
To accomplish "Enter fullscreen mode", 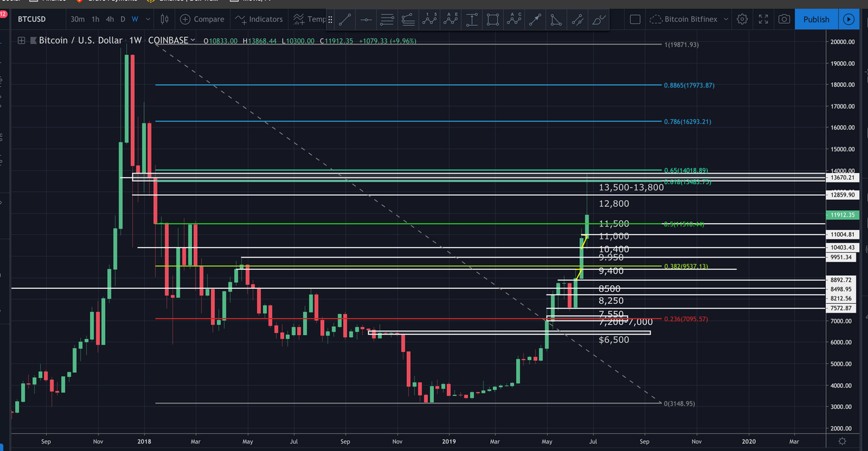I will (764, 19).
